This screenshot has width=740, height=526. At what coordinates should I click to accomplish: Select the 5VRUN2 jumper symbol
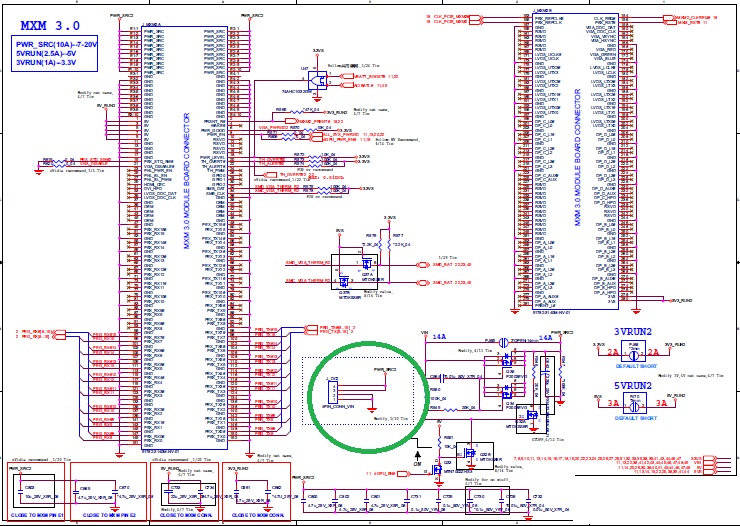pos(635,403)
